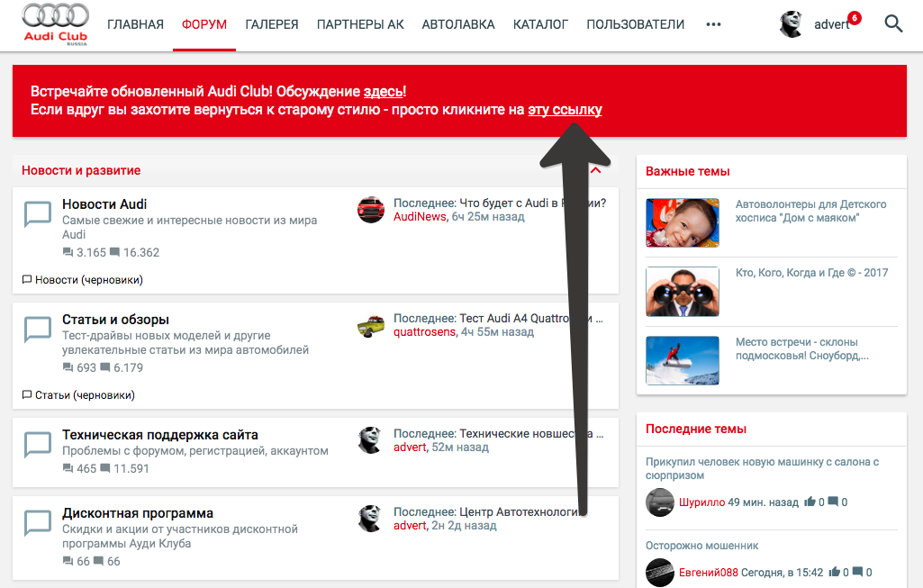This screenshot has width=923, height=588.
Task: Open the Статьи (черновики) subforum
Action: [x=85, y=395]
